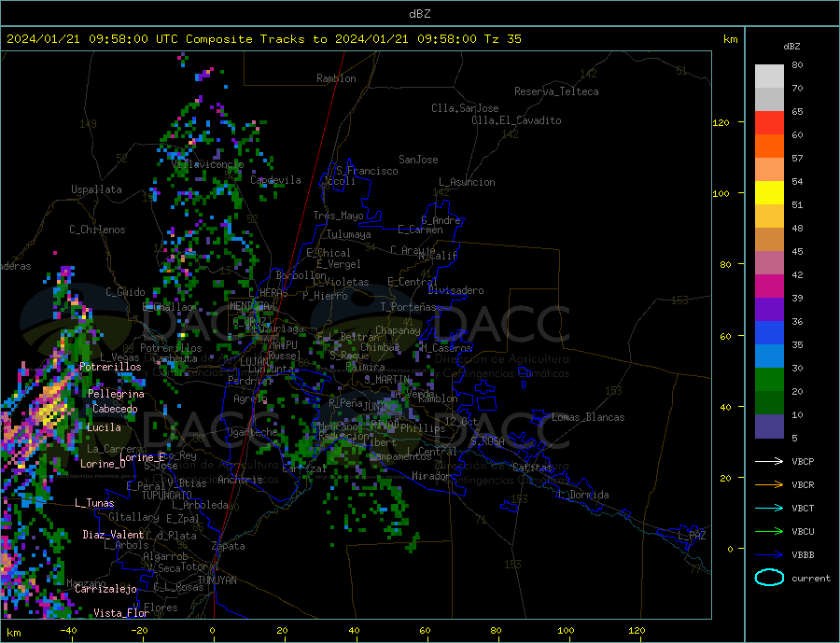The width and height of the screenshot is (840, 643).
Task: Choose the bright green swatch above 20 dBZ
Action: 769,380
